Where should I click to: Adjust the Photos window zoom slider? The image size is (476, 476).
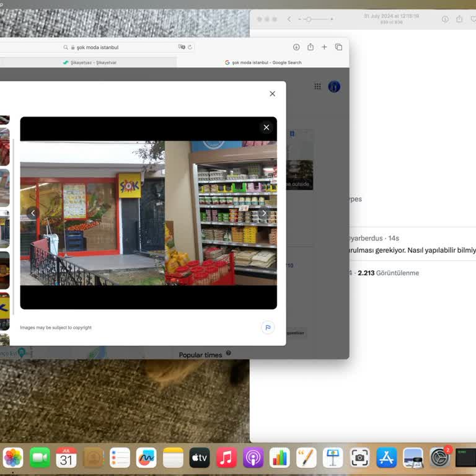pos(309,19)
